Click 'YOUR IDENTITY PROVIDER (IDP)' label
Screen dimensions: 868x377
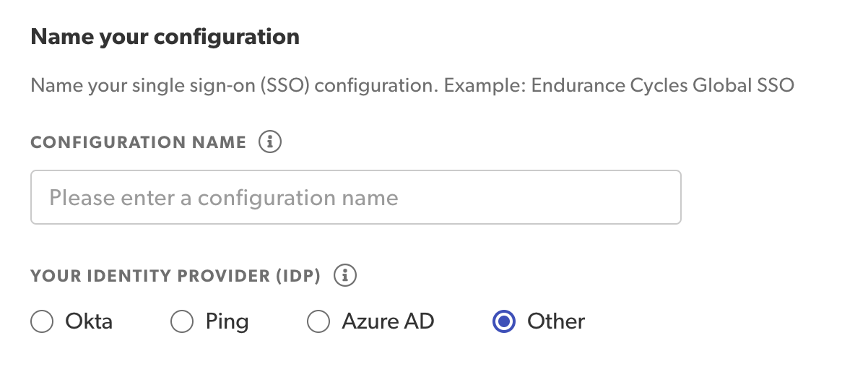(x=175, y=276)
